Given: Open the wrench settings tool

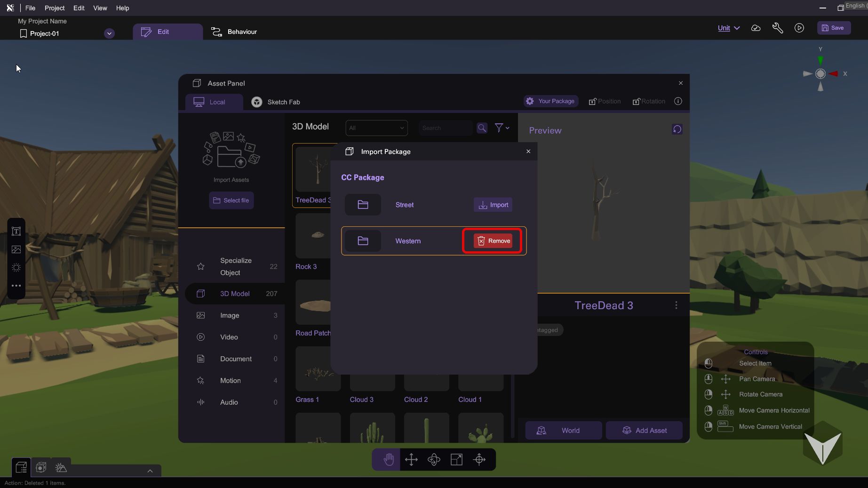Looking at the screenshot, I should pos(777,28).
